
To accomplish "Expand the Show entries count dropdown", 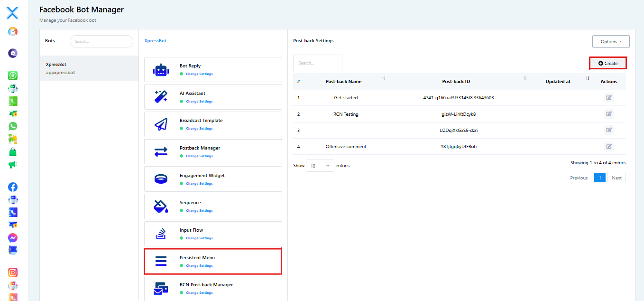I will click(320, 166).
